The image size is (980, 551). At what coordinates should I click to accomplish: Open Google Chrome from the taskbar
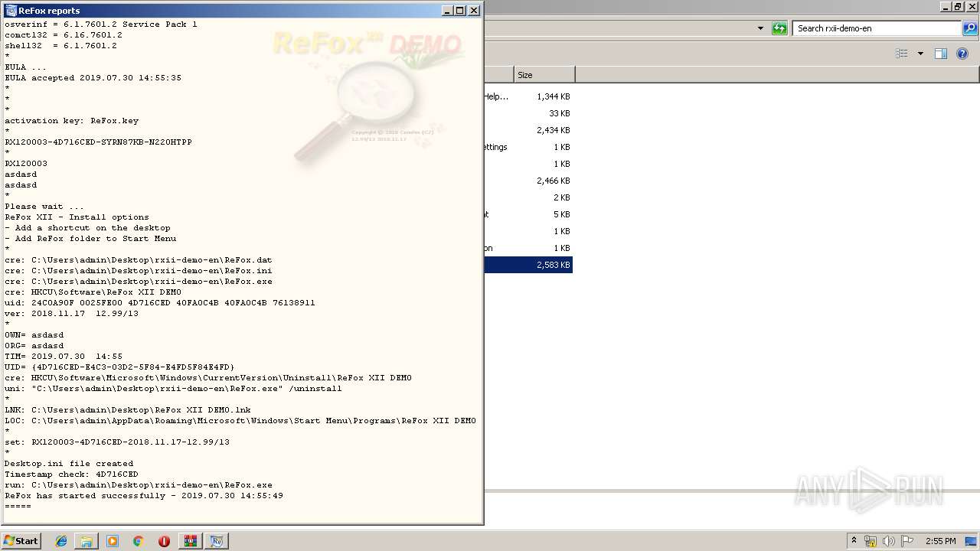tap(139, 541)
